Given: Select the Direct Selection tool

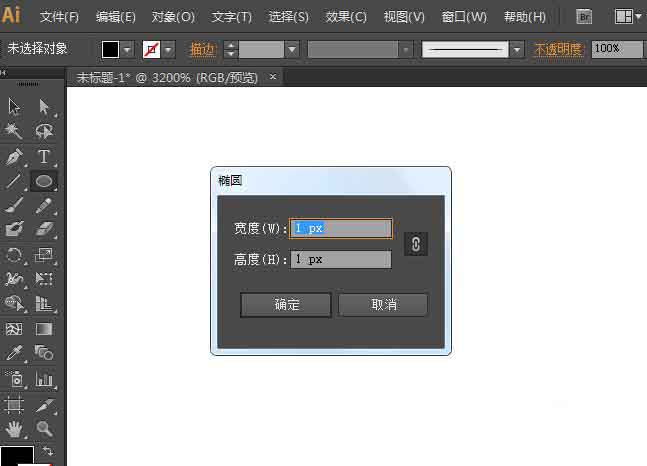Looking at the screenshot, I should (x=44, y=106).
